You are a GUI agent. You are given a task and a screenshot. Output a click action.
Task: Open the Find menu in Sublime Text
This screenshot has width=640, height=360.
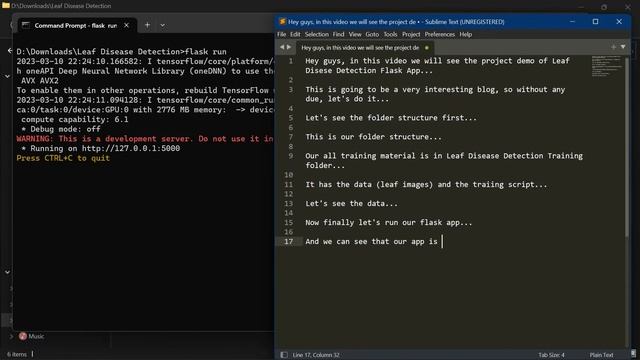(338, 34)
